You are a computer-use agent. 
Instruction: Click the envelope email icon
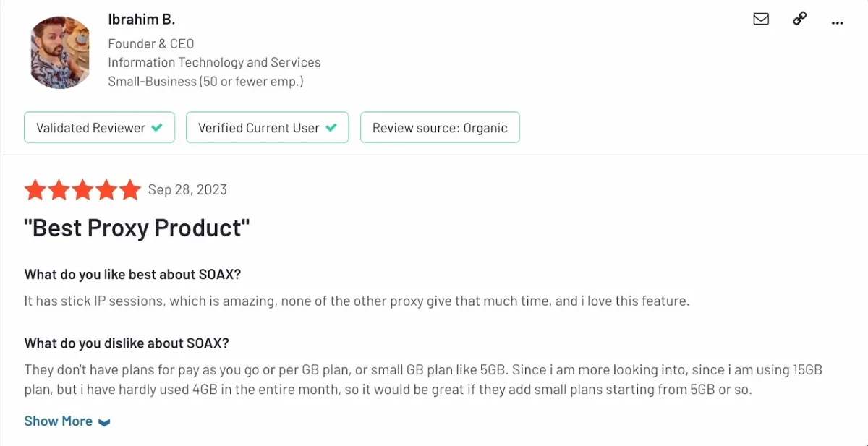coord(761,20)
